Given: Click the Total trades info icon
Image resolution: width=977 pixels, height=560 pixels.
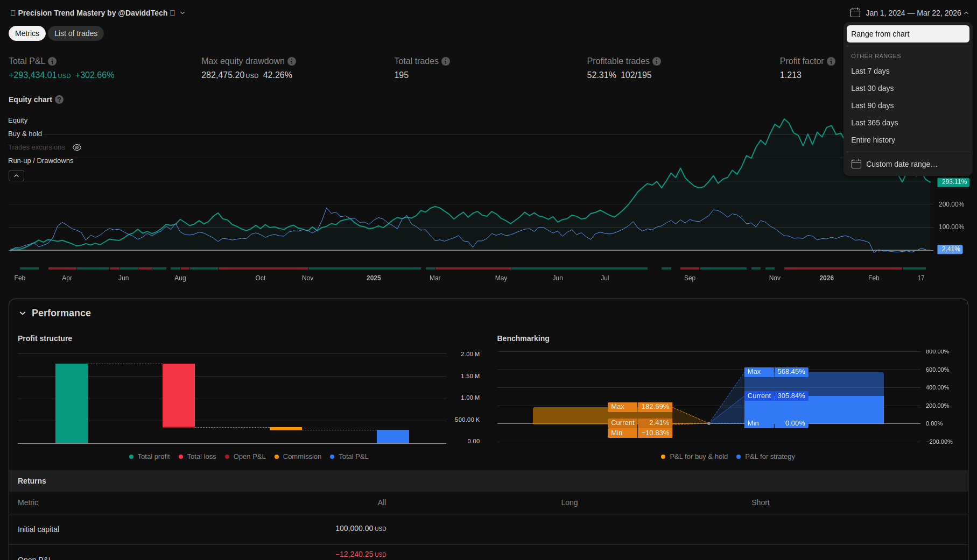Looking at the screenshot, I should 446,61.
